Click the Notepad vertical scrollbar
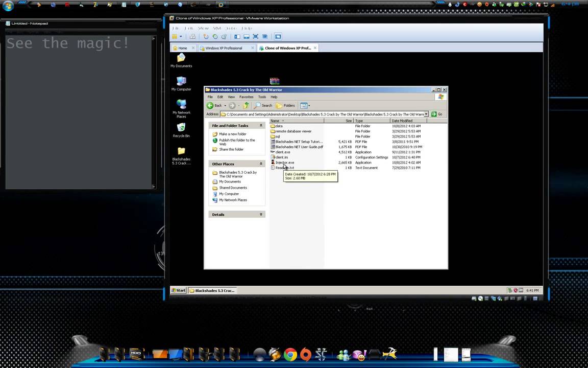588x368 pixels. pos(154,112)
